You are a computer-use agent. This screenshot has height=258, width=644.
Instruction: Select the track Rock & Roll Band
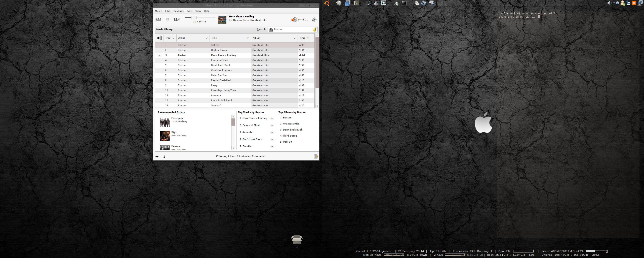click(234, 101)
